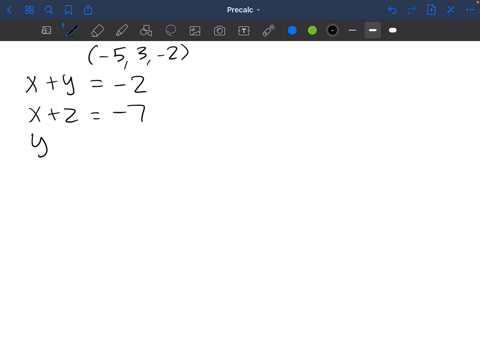The image size is (480, 360).
Task: Open the Camera tool
Action: pos(219,31)
